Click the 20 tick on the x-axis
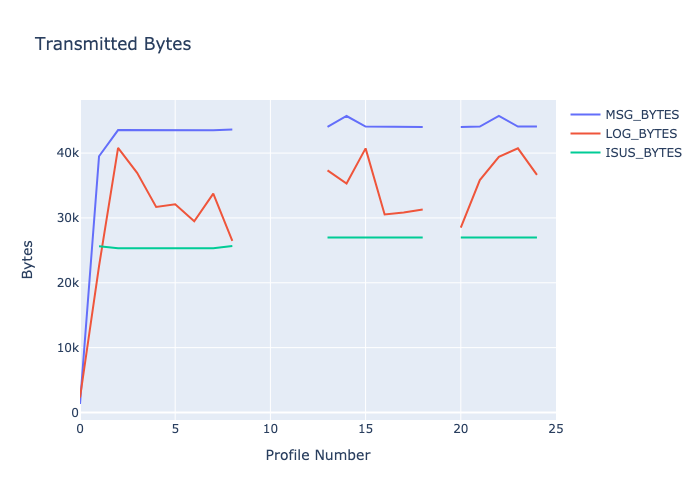The height and width of the screenshot is (500, 700). coord(460,430)
